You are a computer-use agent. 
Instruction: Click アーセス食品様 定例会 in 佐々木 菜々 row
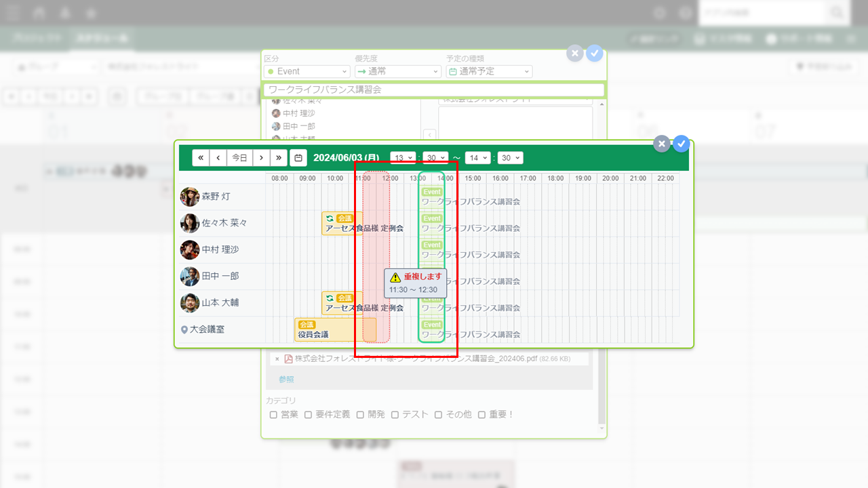pyautogui.click(x=364, y=228)
